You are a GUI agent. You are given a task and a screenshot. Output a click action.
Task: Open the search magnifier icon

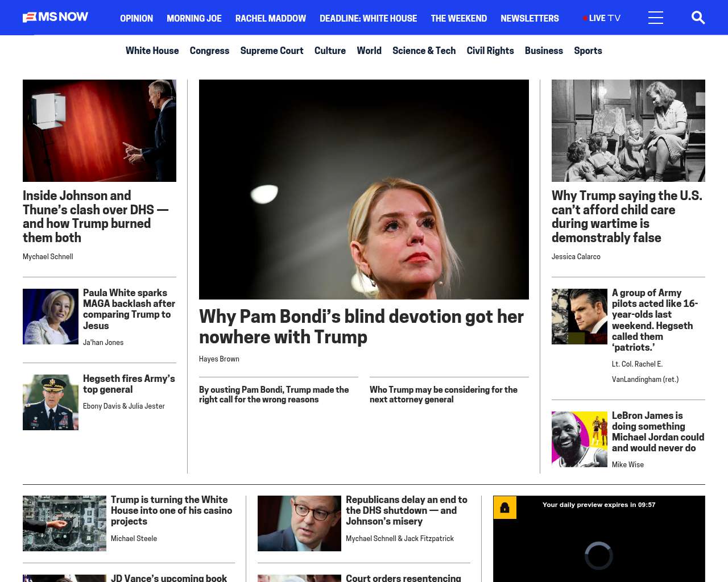698,18
